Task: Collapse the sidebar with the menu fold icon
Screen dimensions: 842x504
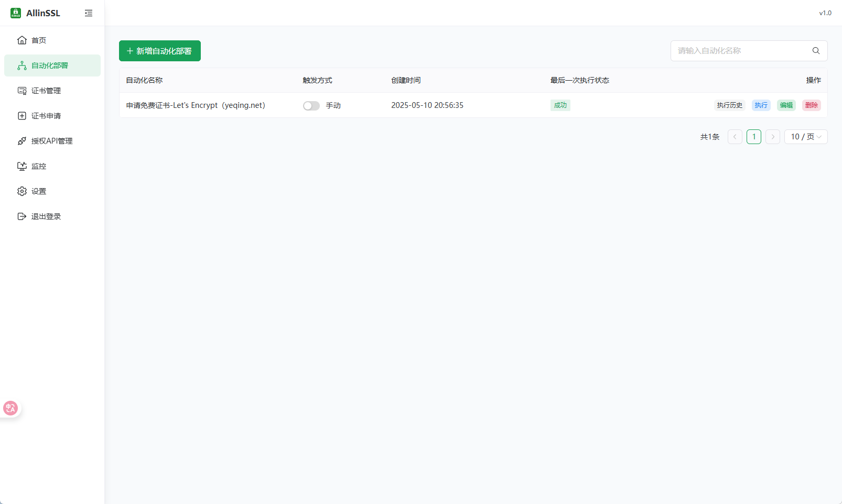Action: (x=89, y=13)
